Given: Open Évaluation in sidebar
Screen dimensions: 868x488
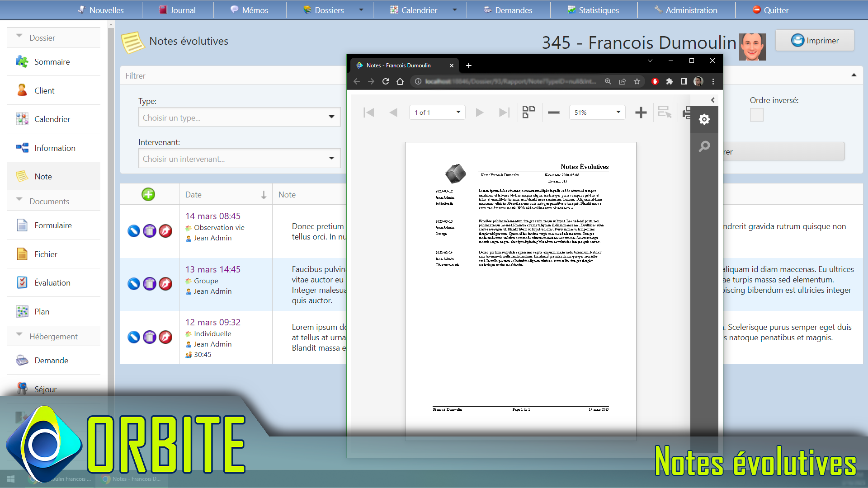Looking at the screenshot, I should tap(53, 282).
